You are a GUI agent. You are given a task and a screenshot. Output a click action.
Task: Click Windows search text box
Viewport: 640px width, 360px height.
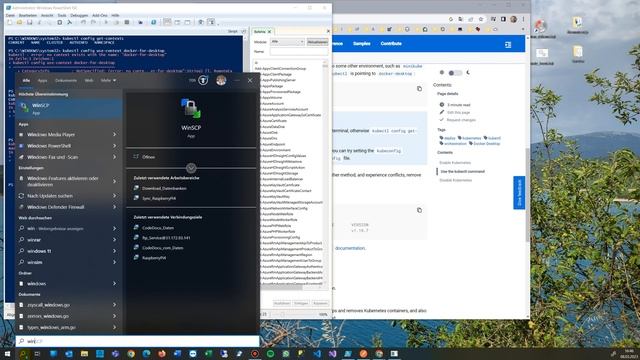tap(137, 341)
